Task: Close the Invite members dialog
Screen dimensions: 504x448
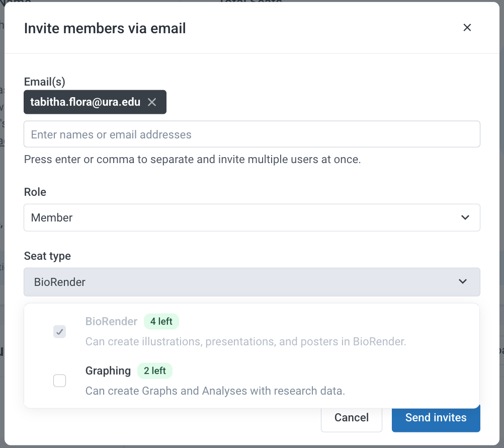Action: (467, 28)
